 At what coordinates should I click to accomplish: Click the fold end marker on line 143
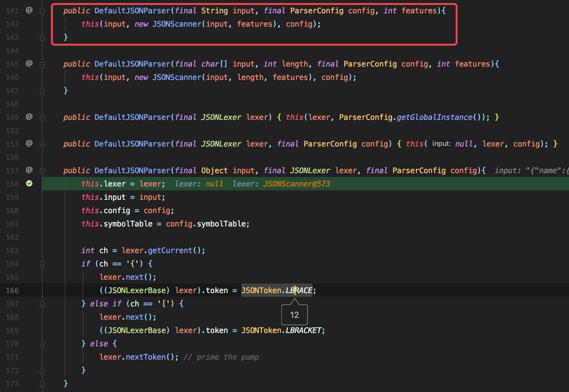click(x=42, y=38)
